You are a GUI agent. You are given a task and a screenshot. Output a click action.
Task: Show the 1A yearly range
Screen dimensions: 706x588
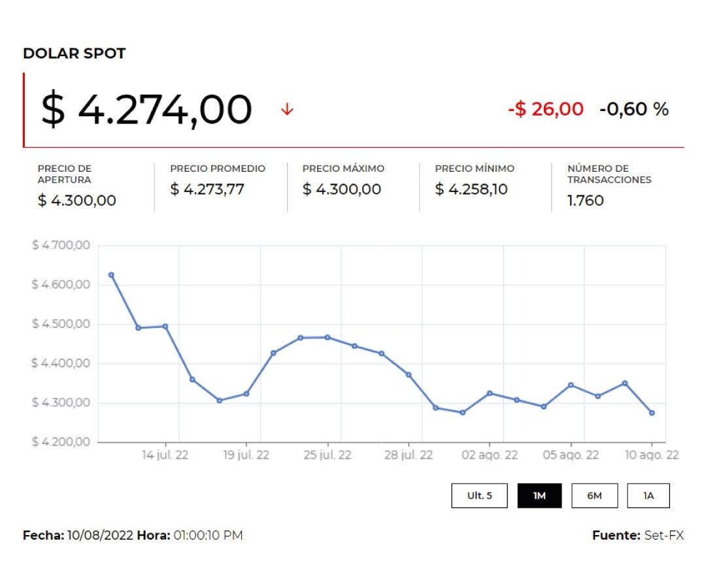pyautogui.click(x=648, y=496)
